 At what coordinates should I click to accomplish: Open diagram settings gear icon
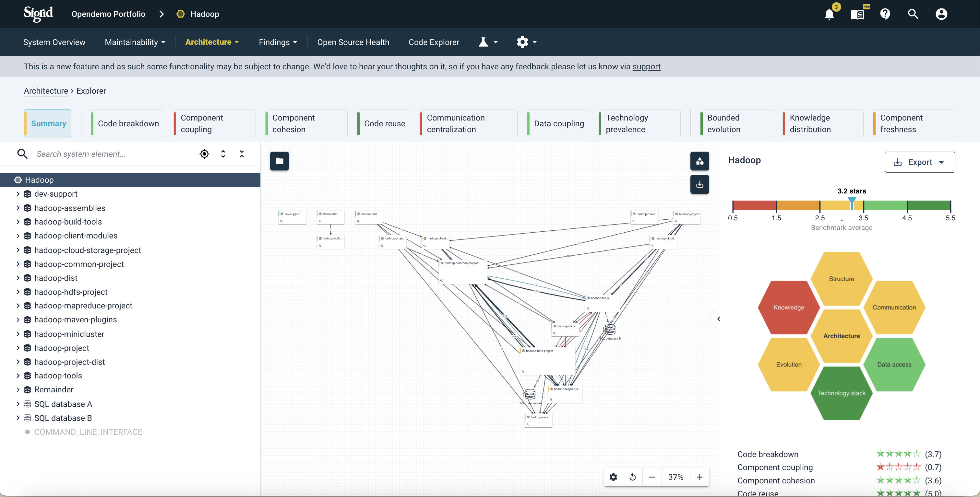coord(613,477)
